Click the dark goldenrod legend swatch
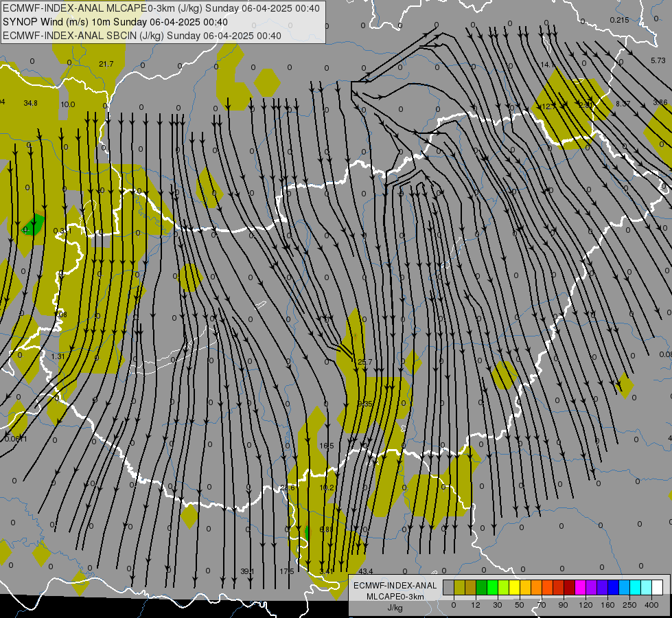The width and height of the screenshot is (672, 618). pyautogui.click(x=471, y=588)
